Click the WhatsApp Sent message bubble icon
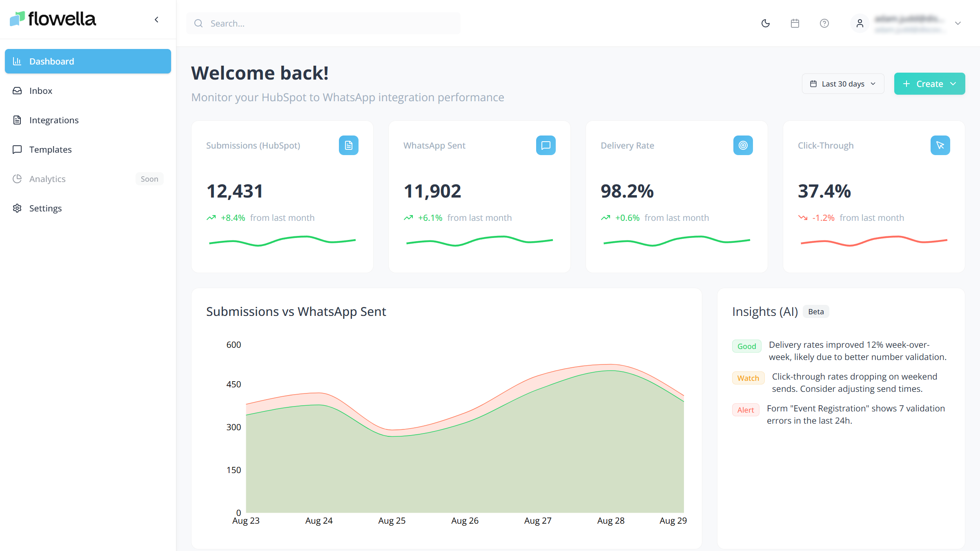This screenshot has width=980, height=551. (546, 145)
